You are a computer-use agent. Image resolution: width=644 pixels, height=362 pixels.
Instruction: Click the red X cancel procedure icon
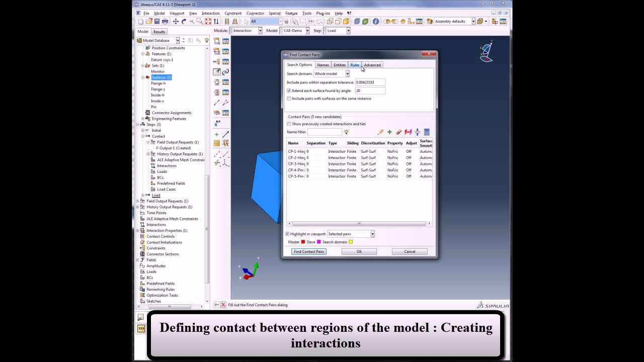223,305
